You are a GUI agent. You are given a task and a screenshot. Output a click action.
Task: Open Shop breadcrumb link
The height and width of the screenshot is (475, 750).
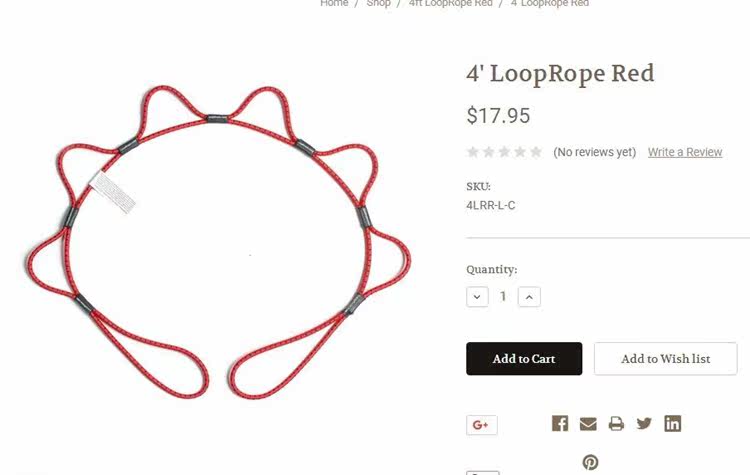pos(378,3)
